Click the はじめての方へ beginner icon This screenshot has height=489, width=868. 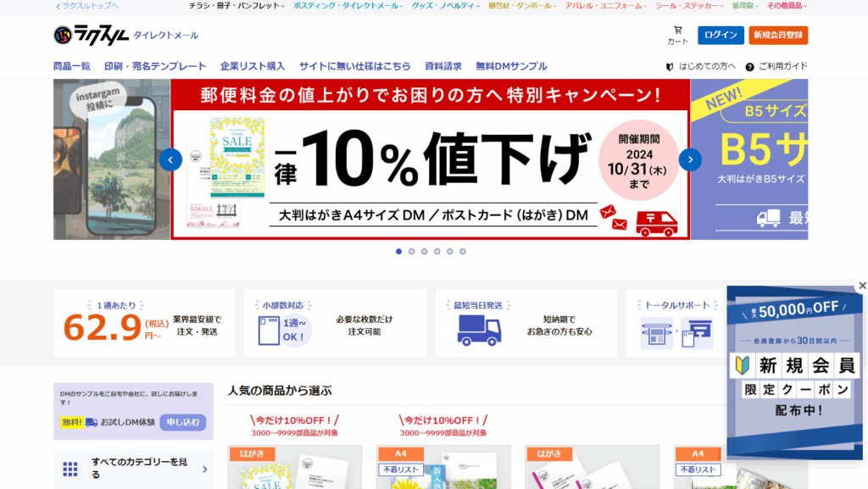tap(670, 66)
